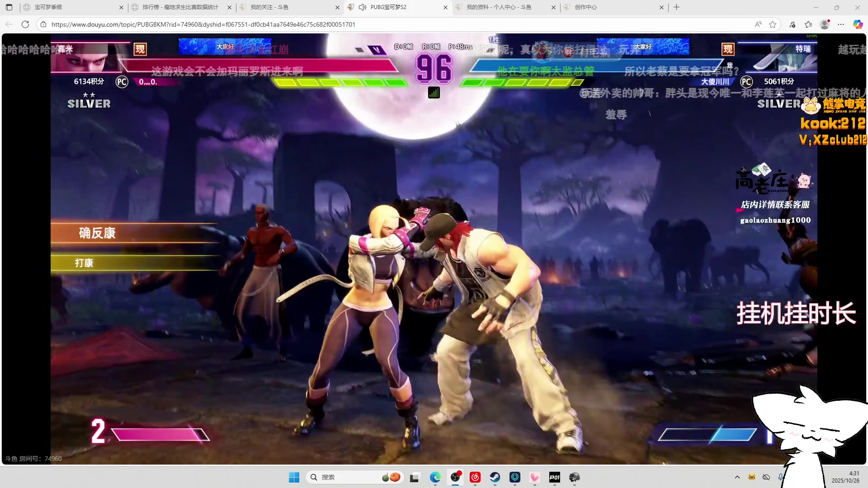The height and width of the screenshot is (488, 868).
Task: Click the read aloud icon in address bar
Action: click(758, 24)
